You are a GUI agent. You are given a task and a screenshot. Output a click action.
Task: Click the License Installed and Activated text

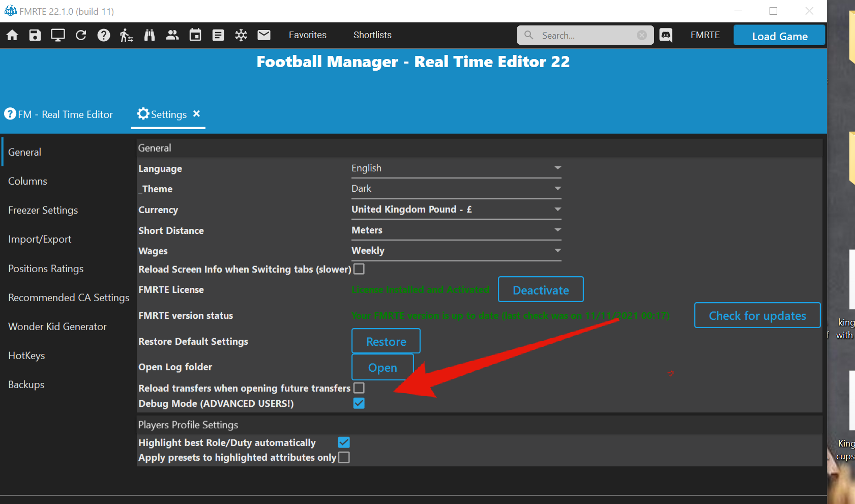pyautogui.click(x=420, y=289)
